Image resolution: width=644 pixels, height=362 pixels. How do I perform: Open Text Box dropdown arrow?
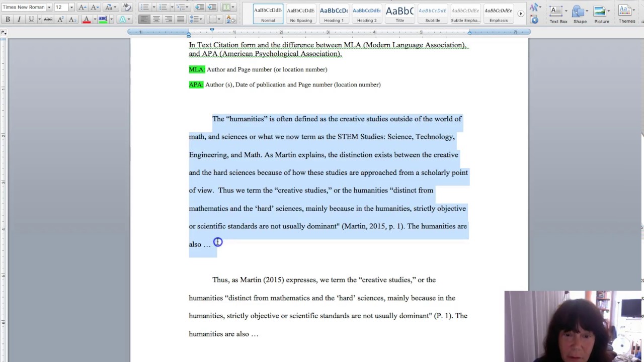(x=566, y=11)
